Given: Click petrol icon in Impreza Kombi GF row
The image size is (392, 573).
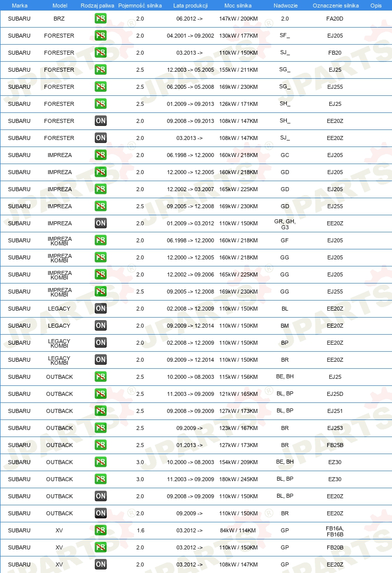Looking at the screenshot, I should [100, 240].
